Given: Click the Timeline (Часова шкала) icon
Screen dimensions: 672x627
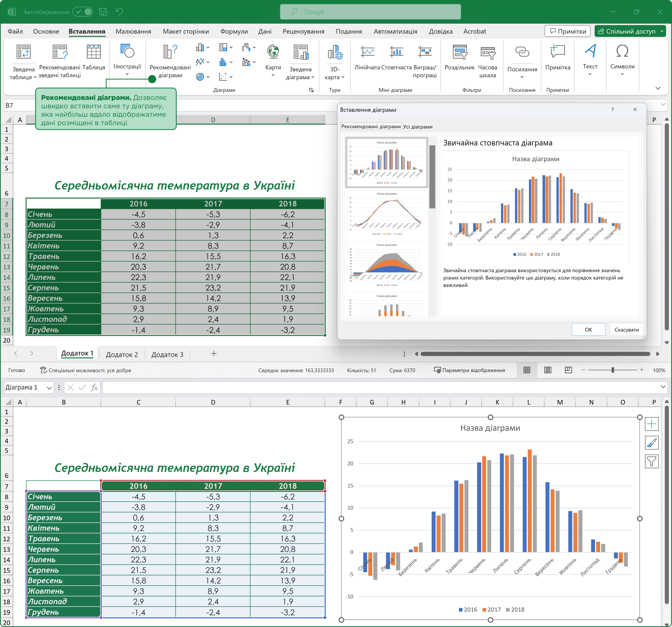Looking at the screenshot, I should click(487, 52).
